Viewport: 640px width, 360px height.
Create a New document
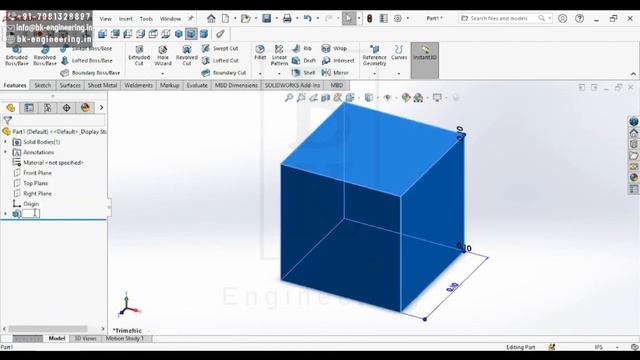[x=225, y=18]
